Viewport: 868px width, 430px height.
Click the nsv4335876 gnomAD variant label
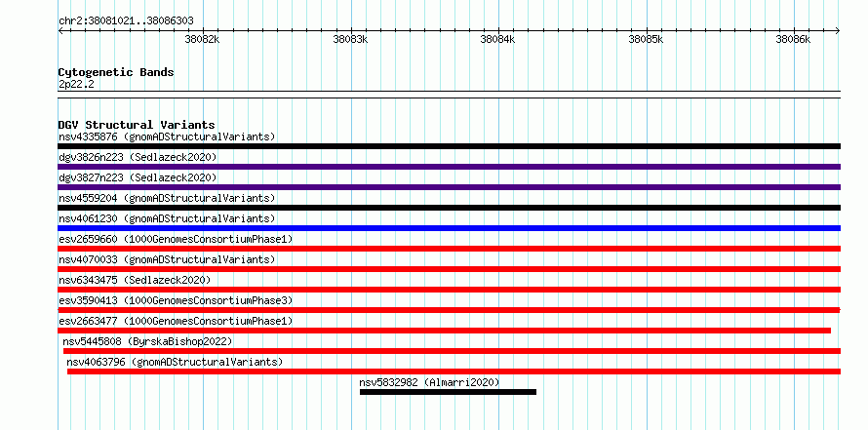pos(167,137)
